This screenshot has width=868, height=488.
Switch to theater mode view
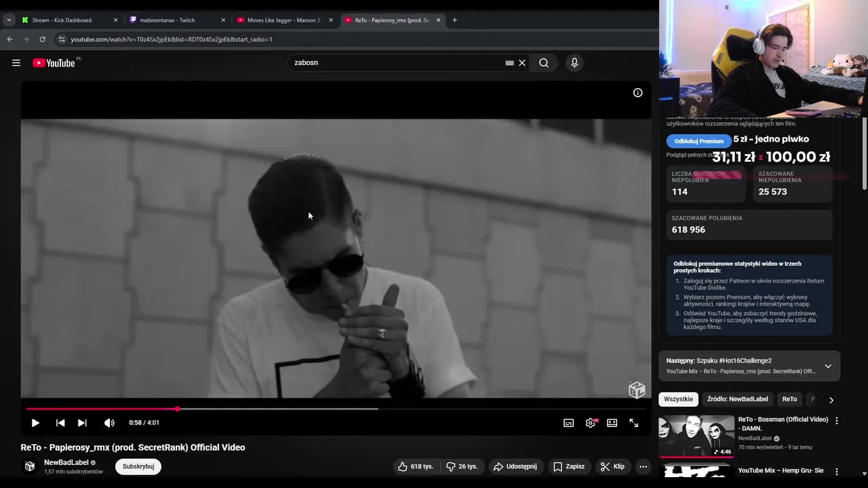coord(612,423)
